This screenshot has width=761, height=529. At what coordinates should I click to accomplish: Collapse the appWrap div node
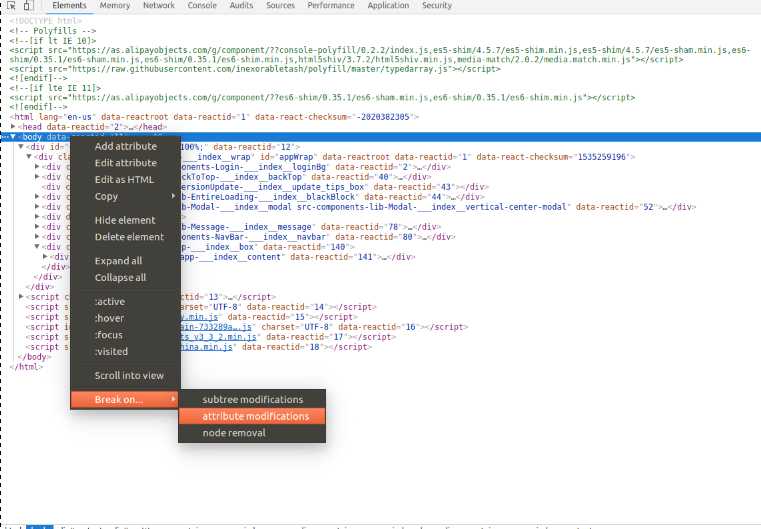click(29, 156)
